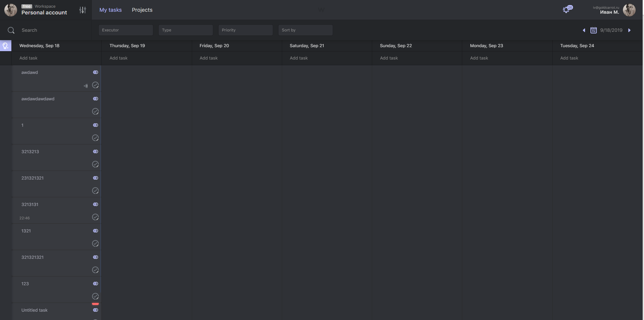
Task: Open the Priority filter dropdown
Action: [x=246, y=30]
